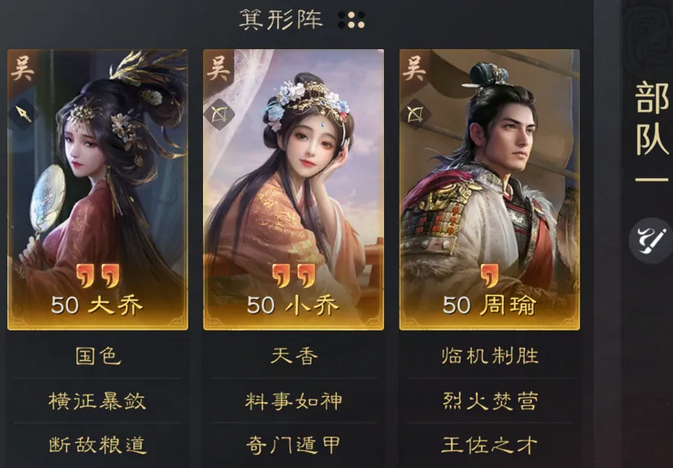Click the brush edit icon beside 部队一
Viewport: 673px width, 468px height.
[651, 240]
